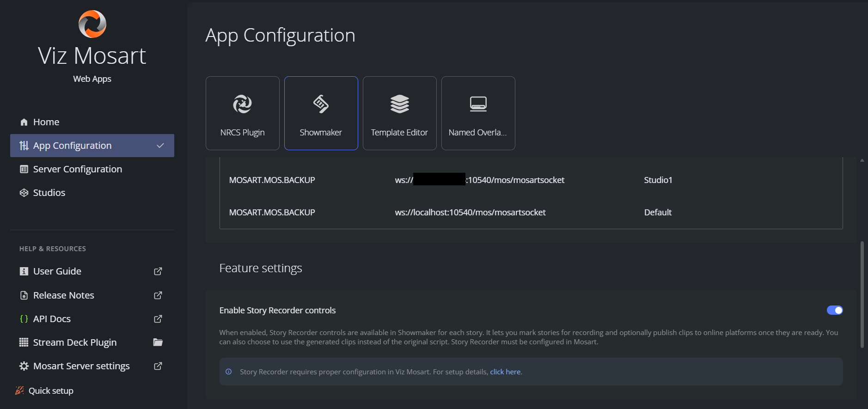Click the info icon in Story Recorder notice
The image size is (868, 409).
228,372
